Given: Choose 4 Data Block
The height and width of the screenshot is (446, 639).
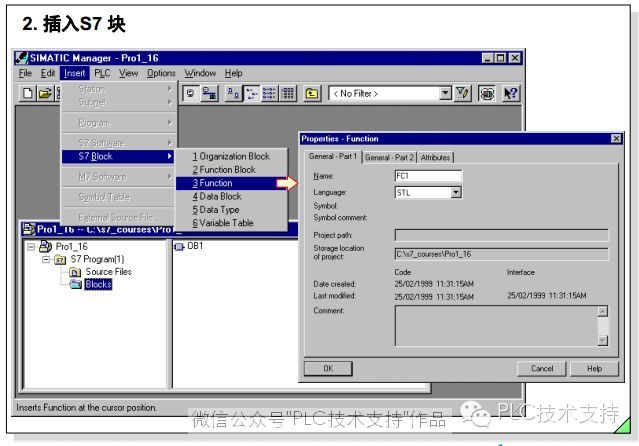Looking at the screenshot, I should (231, 197).
